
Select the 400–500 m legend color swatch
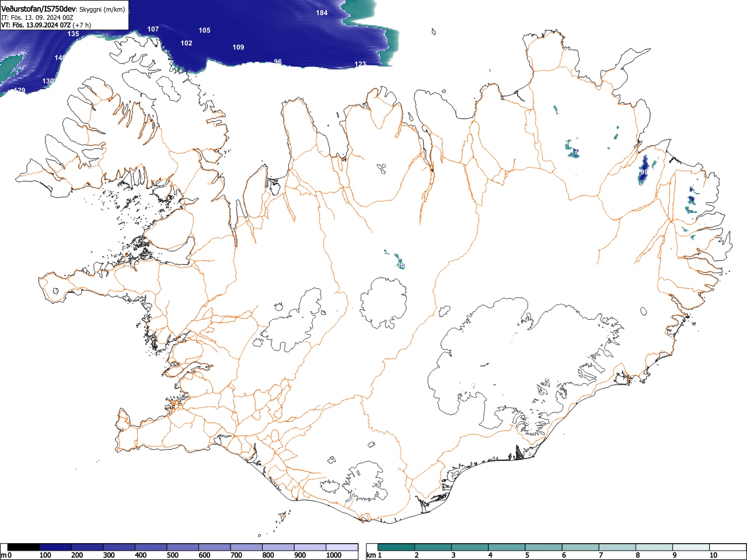coord(151,547)
